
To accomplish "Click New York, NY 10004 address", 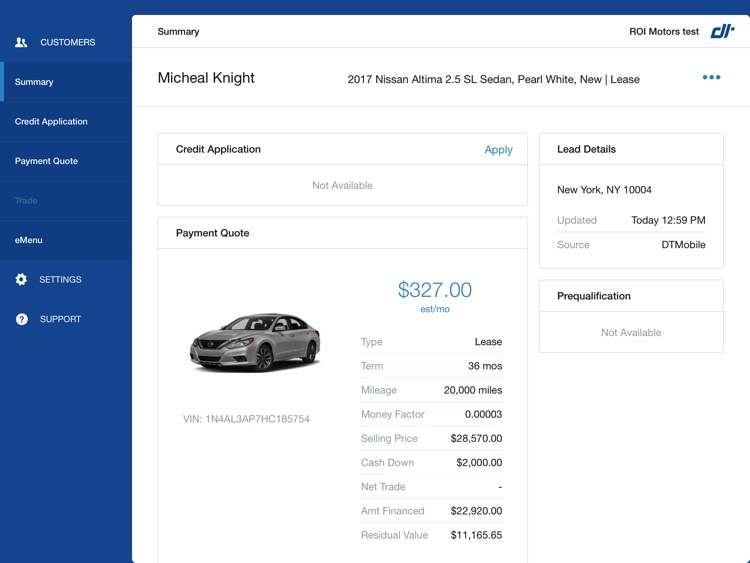I will (x=604, y=190).
